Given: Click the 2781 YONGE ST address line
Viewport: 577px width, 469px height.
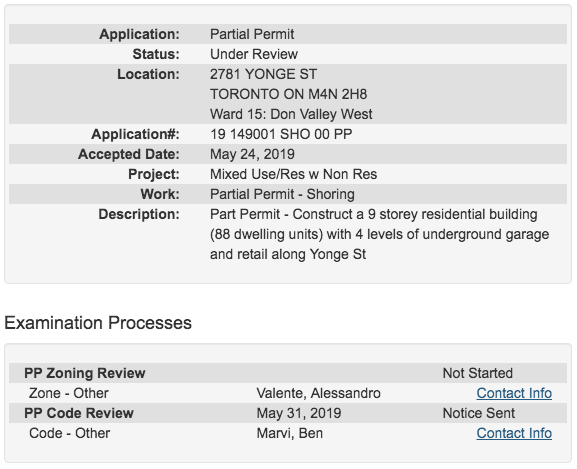Looking at the screenshot, I should coord(263,74).
